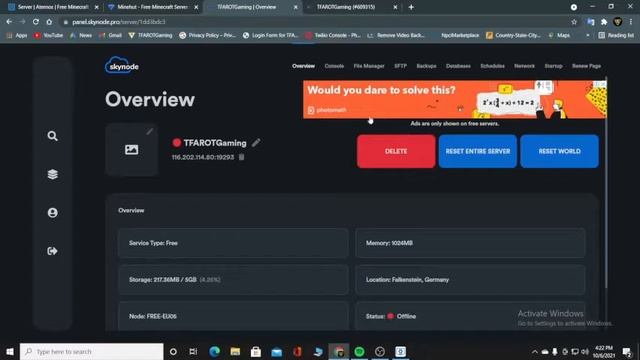Open the Reading list button

point(616,36)
